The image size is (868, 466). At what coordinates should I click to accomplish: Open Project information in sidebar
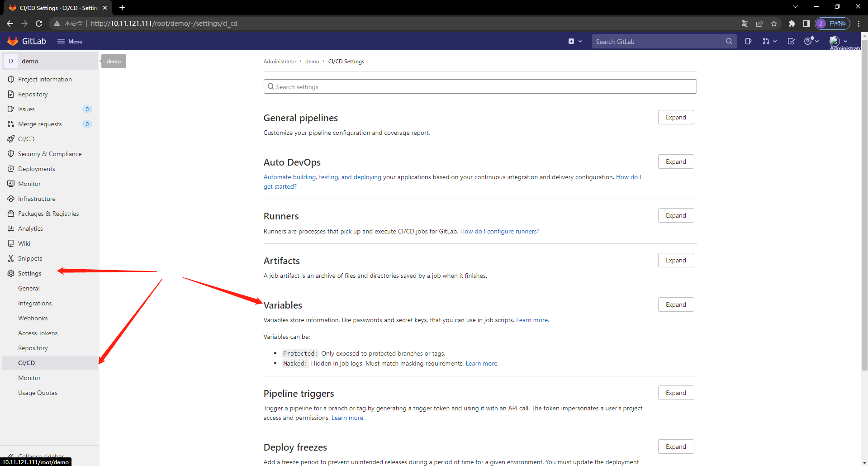click(x=50, y=79)
